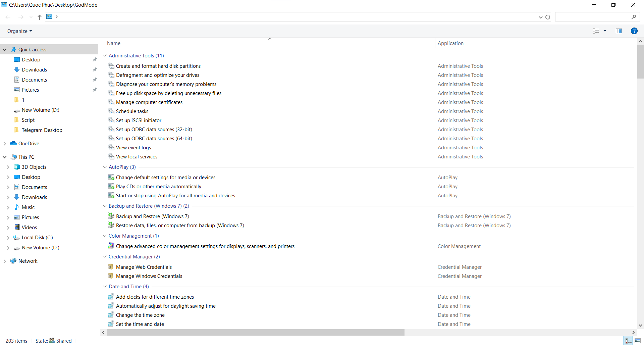The width and height of the screenshot is (644, 345).
Task: Switch to large icons view in status bar
Action: (638, 341)
